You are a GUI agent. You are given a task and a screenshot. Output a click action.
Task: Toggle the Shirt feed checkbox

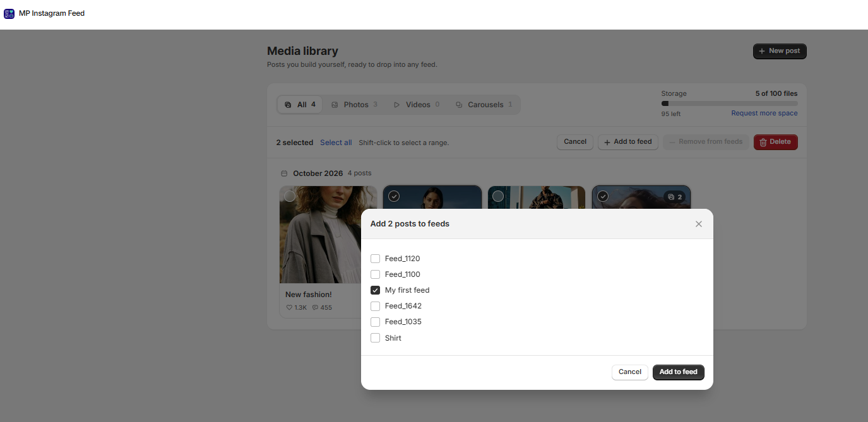click(375, 338)
